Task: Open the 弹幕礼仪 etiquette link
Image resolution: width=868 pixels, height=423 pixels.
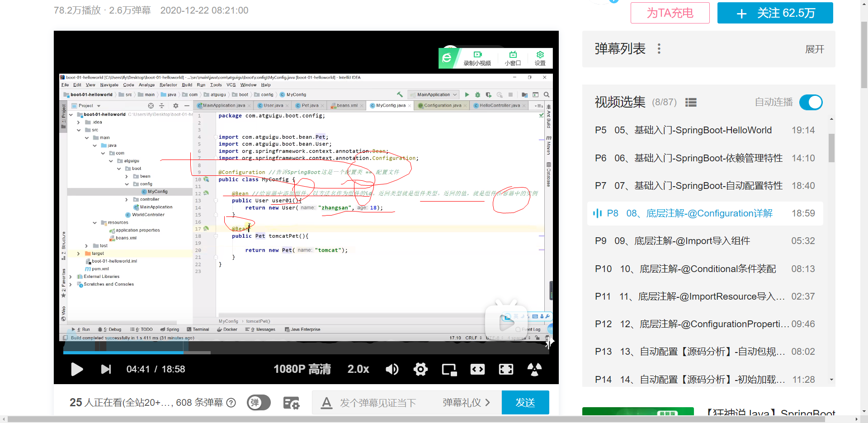Action: (x=466, y=403)
